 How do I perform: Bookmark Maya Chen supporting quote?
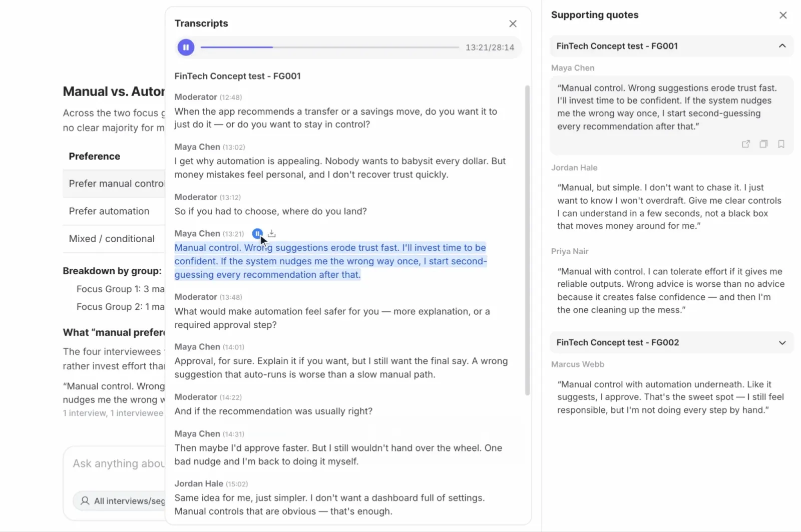781,144
